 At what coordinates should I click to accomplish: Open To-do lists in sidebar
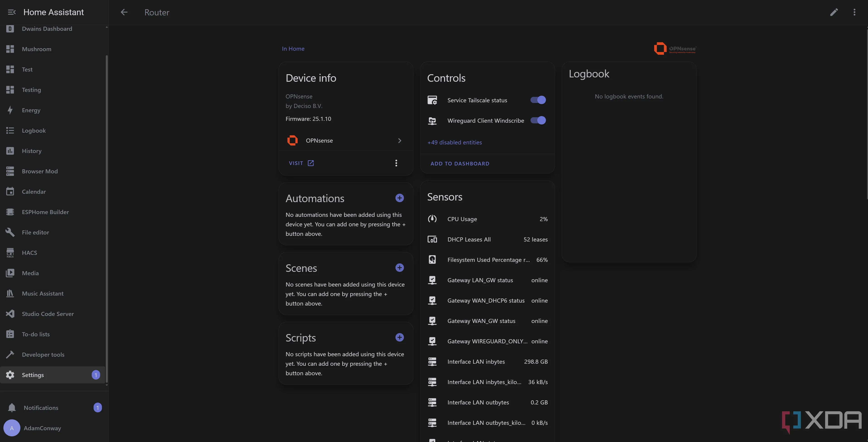(53, 334)
